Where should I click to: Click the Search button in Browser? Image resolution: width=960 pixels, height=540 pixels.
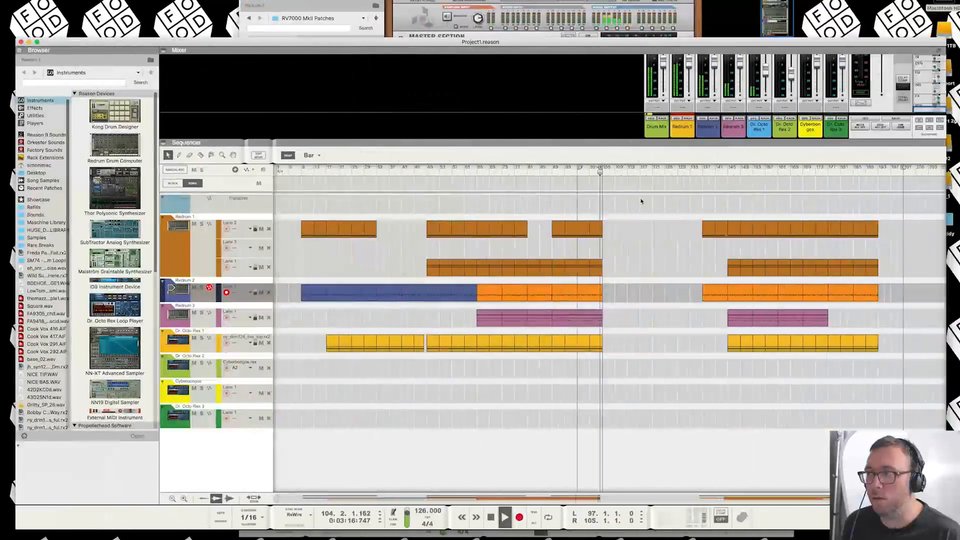[140, 82]
